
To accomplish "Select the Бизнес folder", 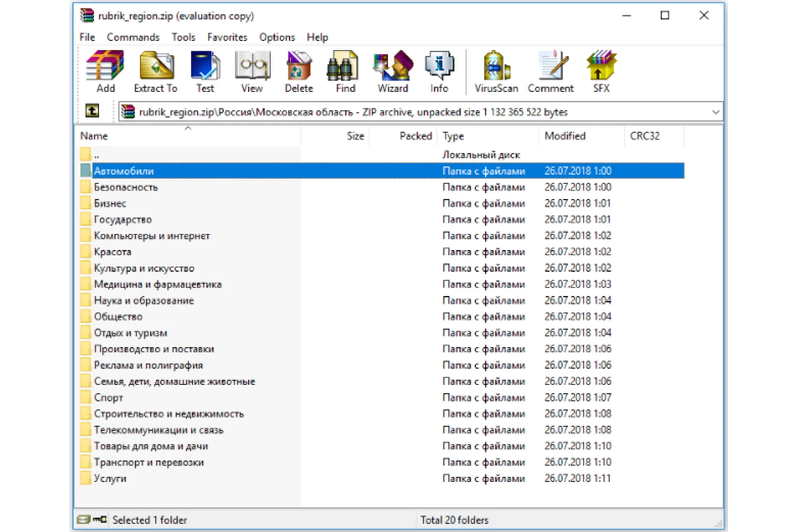I will coord(110,203).
